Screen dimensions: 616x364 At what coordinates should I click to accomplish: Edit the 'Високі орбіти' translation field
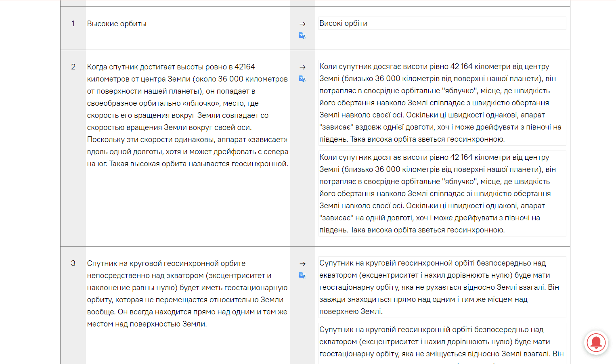[442, 23]
